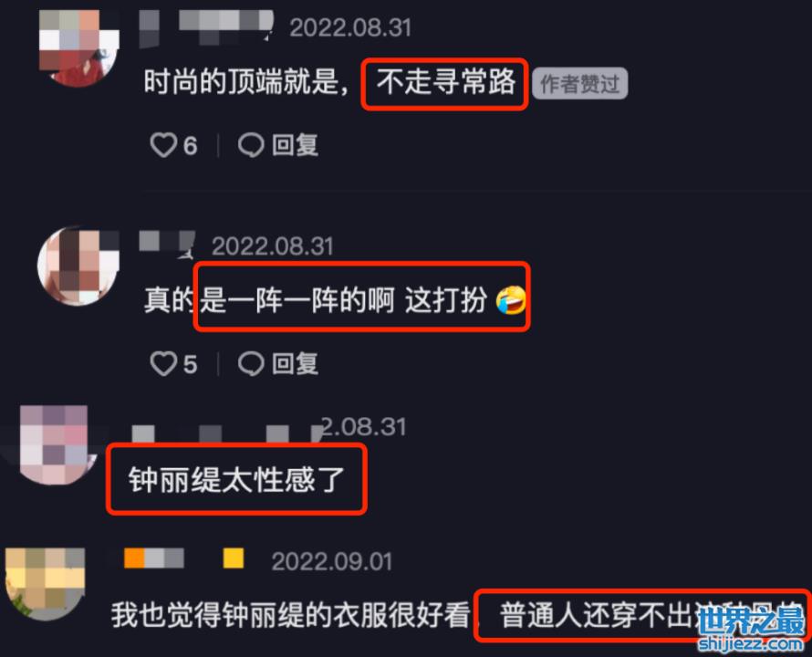The width and height of the screenshot is (812, 657).
Task: Click the 作者赞过 badge
Action: [x=580, y=83]
